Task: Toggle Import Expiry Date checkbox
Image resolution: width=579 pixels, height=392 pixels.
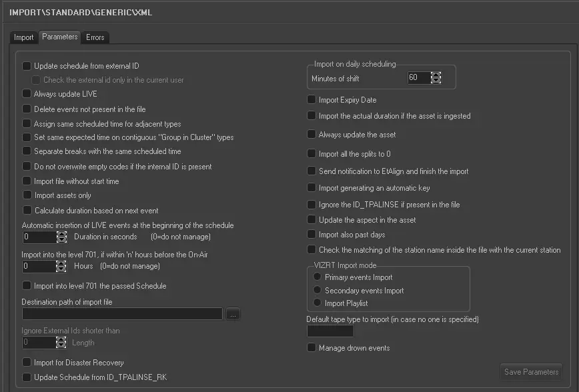Action: point(312,100)
